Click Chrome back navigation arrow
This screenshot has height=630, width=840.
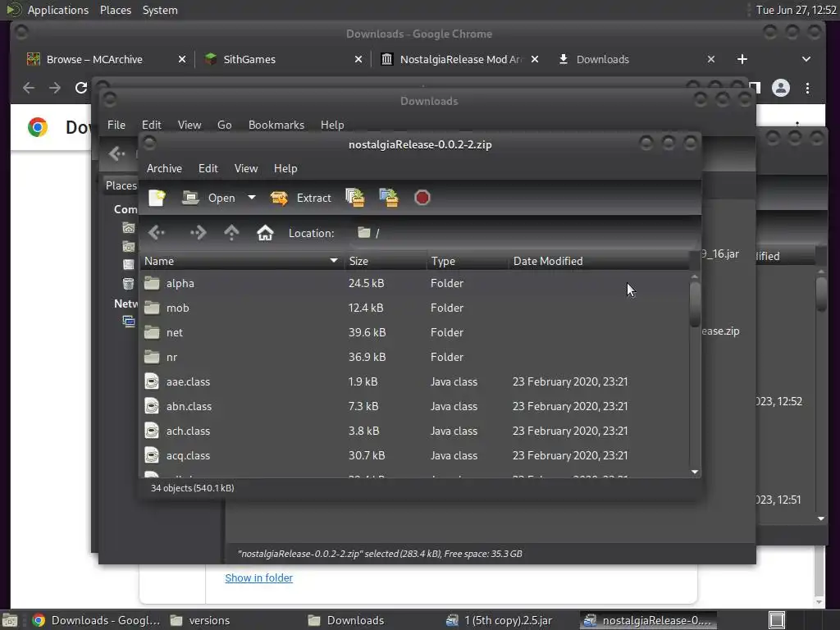pyautogui.click(x=29, y=88)
